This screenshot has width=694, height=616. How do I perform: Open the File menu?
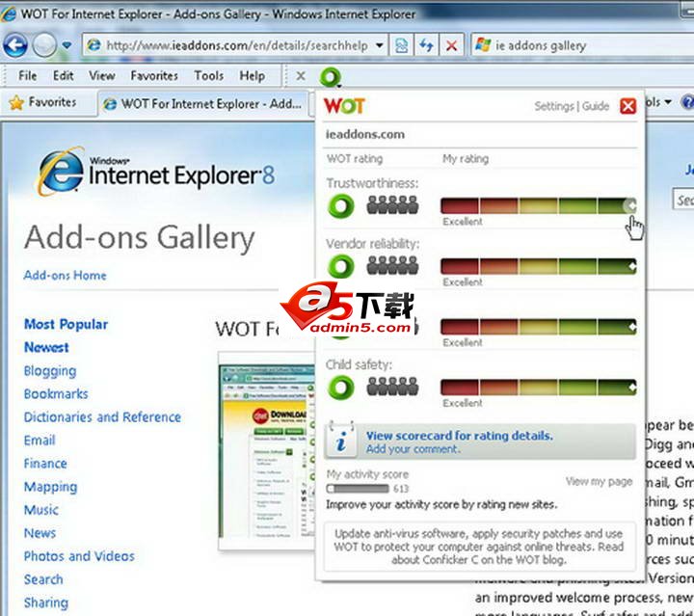coord(27,75)
